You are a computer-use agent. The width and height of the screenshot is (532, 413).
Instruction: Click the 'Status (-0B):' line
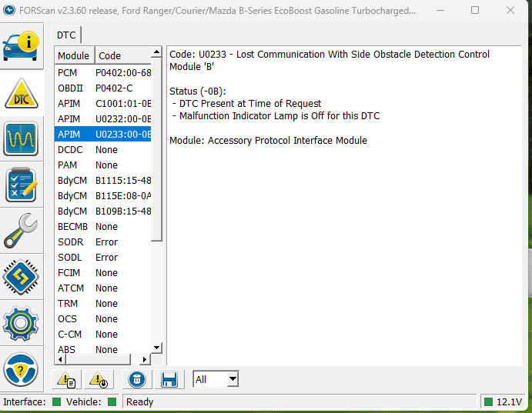point(197,92)
